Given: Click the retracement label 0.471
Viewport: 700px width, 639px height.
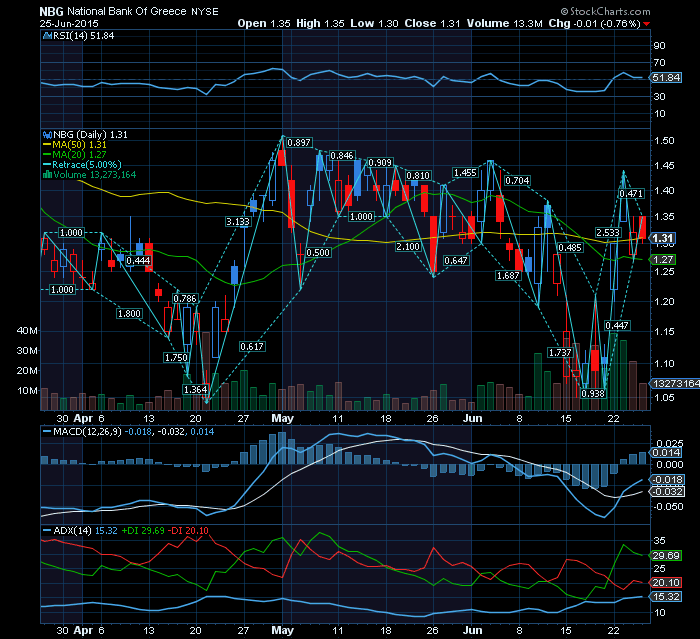Looking at the screenshot, I should point(631,193).
